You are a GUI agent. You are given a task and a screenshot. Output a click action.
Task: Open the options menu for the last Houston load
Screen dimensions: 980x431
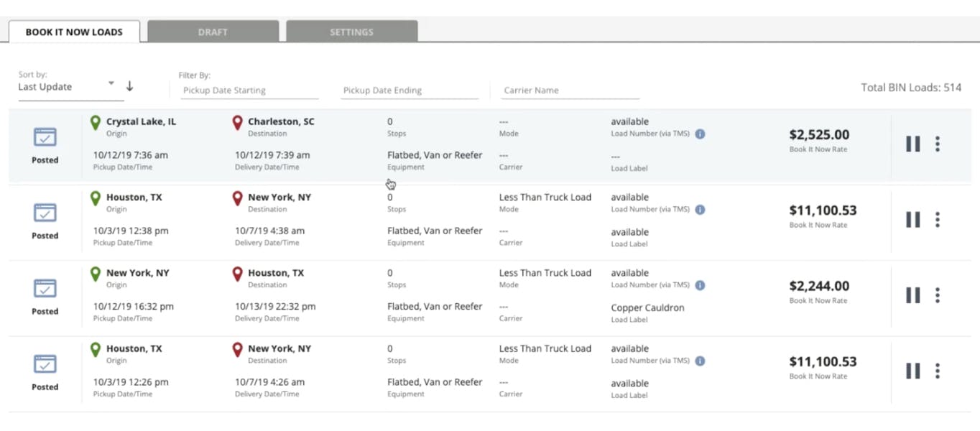click(938, 371)
